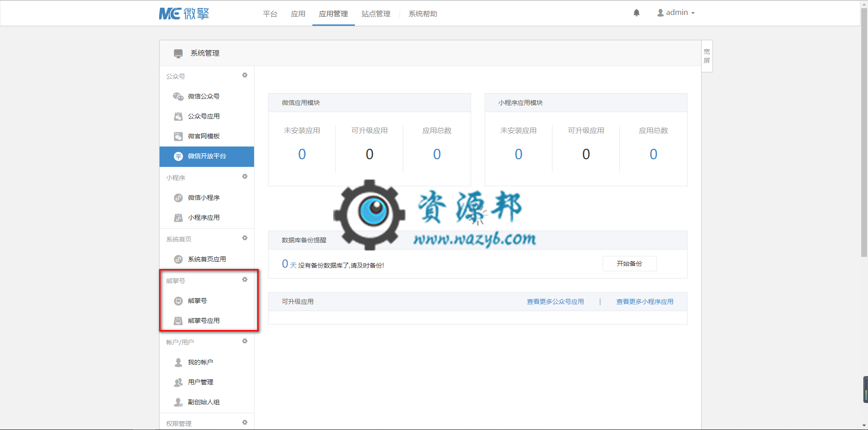
Task: Click the 帐户/用户 section header label
Action: [x=180, y=342]
